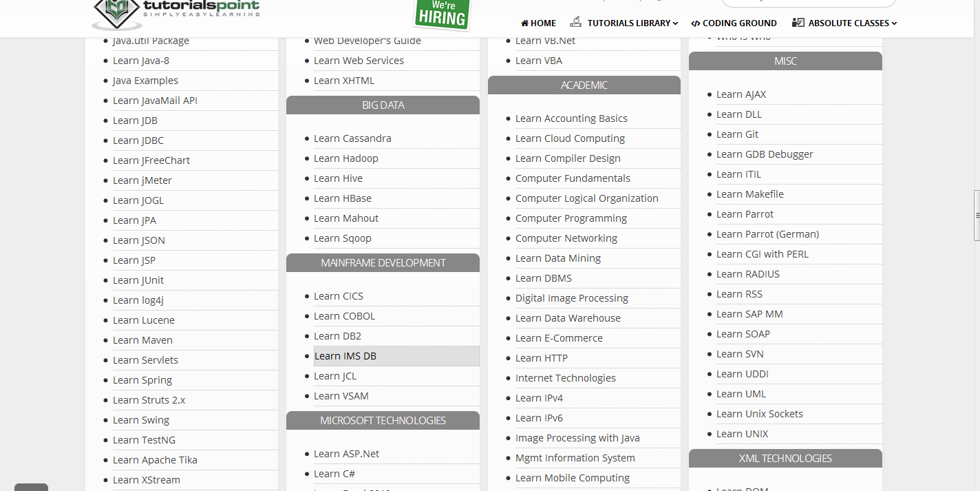Open Java Examples link
The height and width of the screenshot is (491, 980).
pyautogui.click(x=145, y=81)
